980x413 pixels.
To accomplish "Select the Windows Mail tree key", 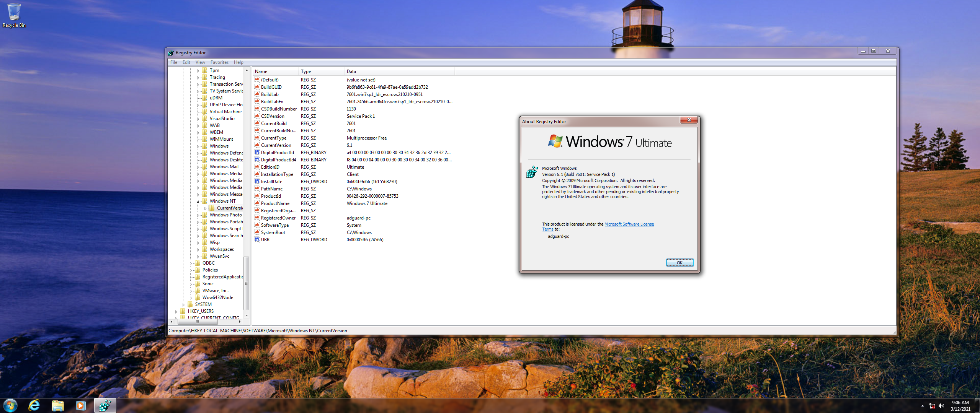I will click(x=224, y=167).
